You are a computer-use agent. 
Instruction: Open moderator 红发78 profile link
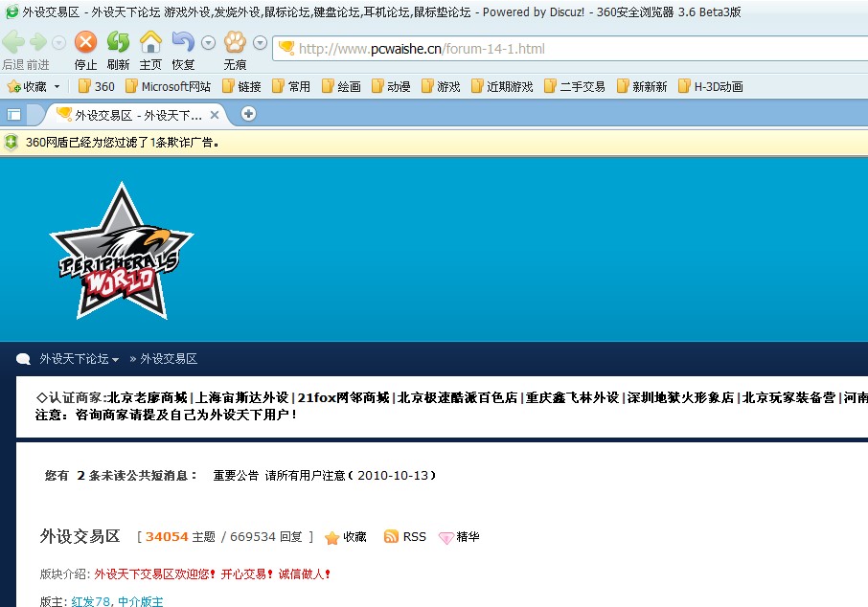click(x=91, y=601)
